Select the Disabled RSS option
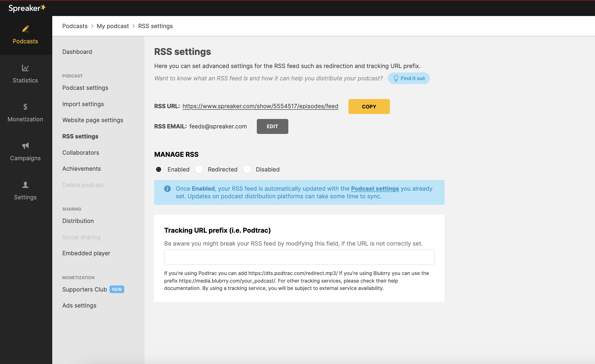Image resolution: width=595 pixels, height=364 pixels. (247, 169)
